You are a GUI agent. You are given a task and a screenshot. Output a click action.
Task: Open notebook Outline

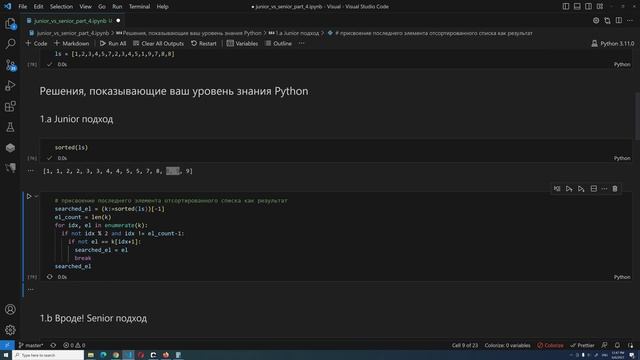point(278,43)
